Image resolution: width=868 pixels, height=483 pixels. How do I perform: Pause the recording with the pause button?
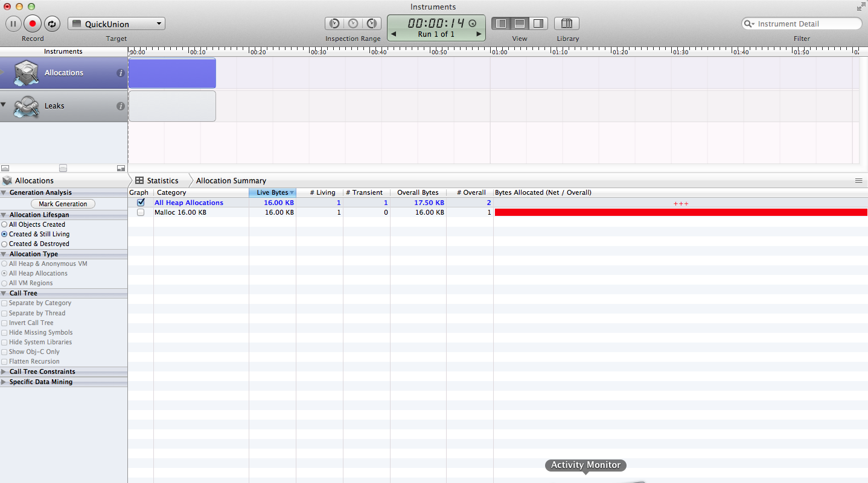(13, 24)
